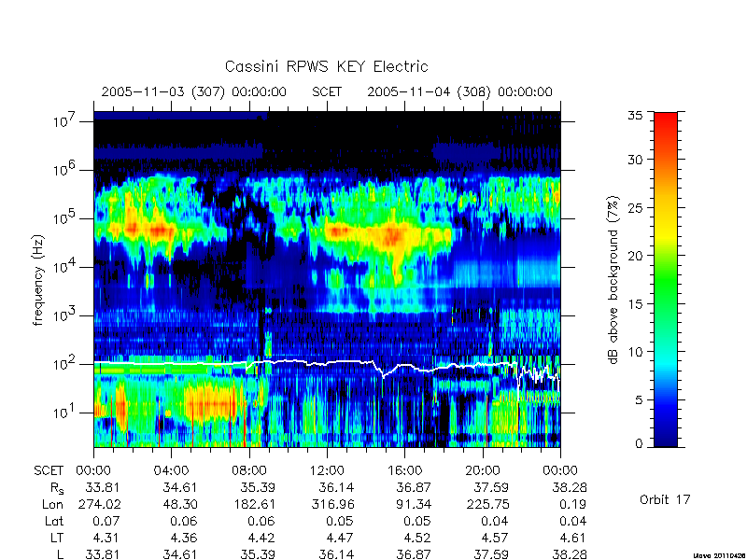The image size is (747, 560).
Task: Click the 08:00 time tick label
Action: 248,470
